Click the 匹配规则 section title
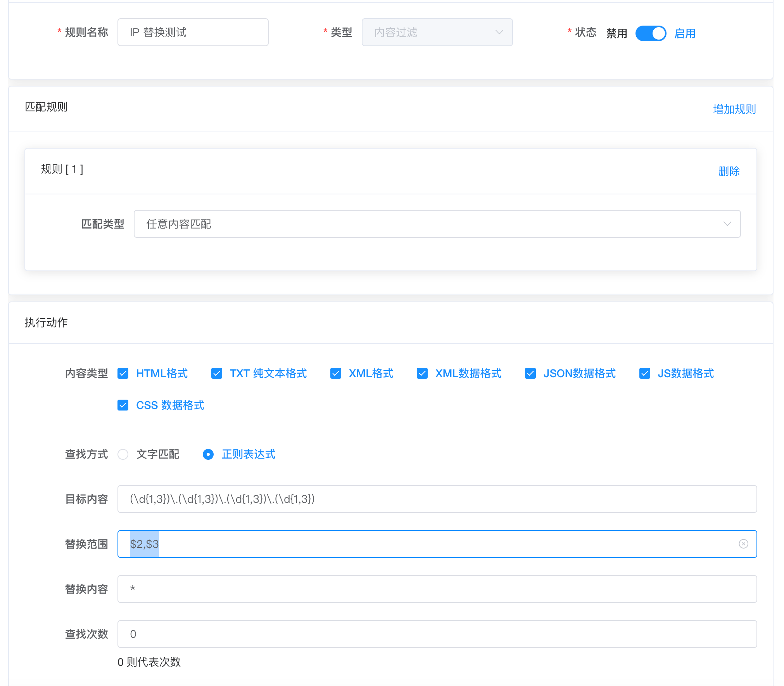The width and height of the screenshot is (784, 686). [46, 107]
